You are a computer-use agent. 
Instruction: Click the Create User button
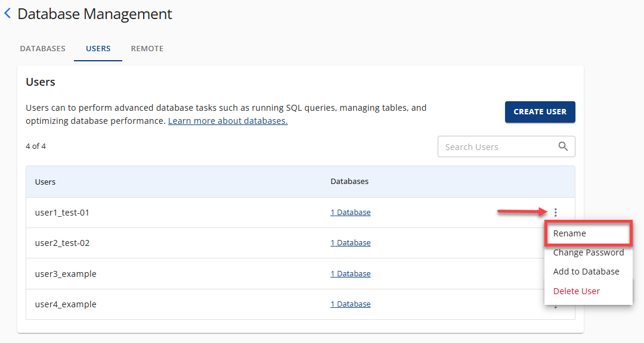point(540,112)
